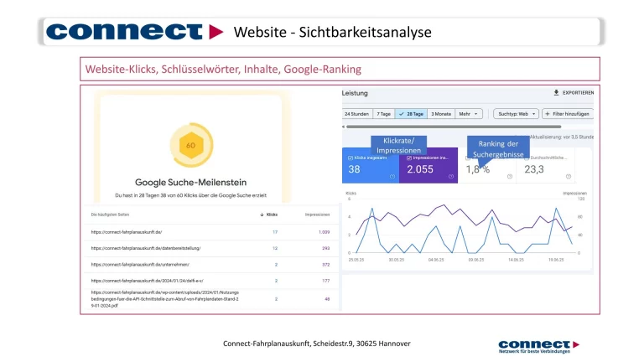Image resolution: width=644 pixels, height=362 pixels.
Task: Click the small connect logo in footer
Action: 539,346
